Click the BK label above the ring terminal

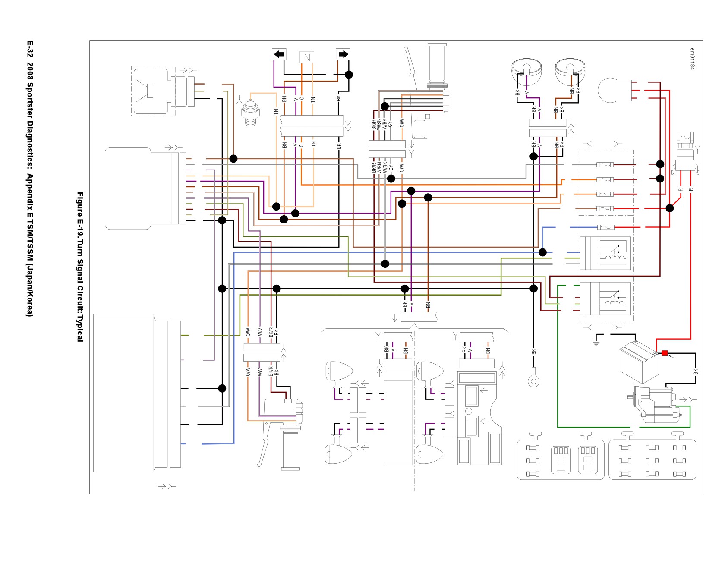pos(534,352)
